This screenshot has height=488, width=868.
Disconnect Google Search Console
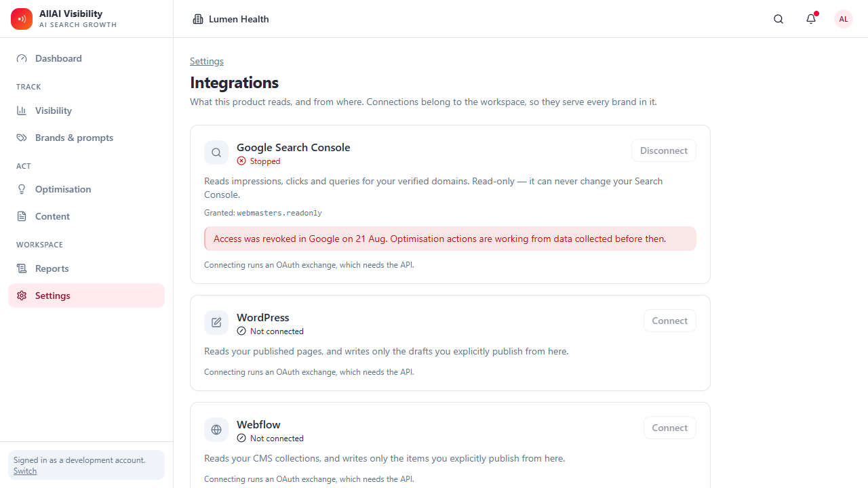click(664, 150)
